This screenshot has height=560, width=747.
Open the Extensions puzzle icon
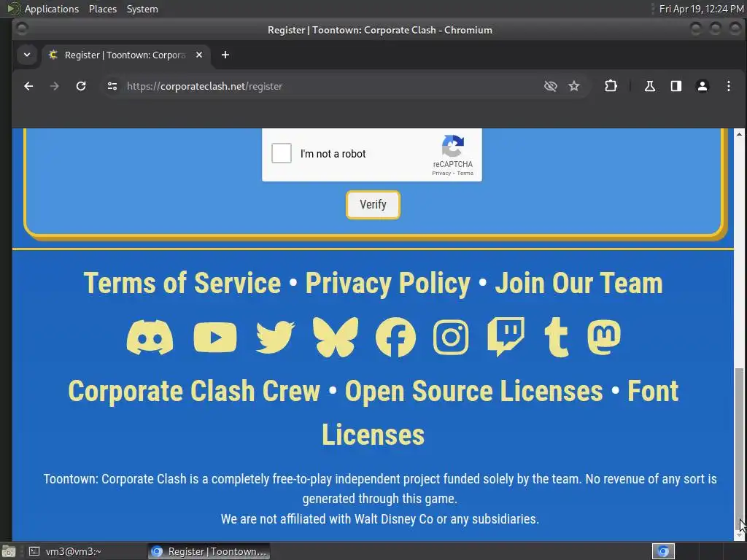point(611,86)
